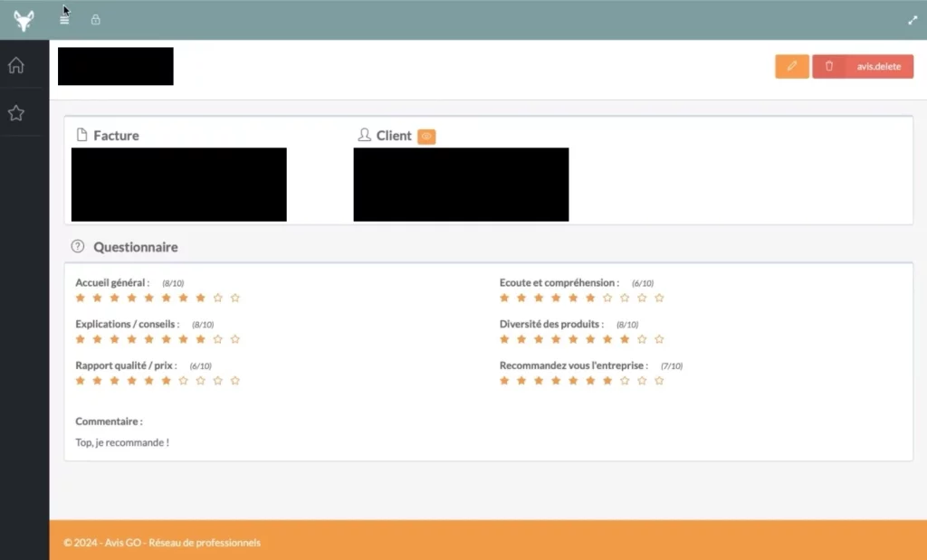Click the Questionnaire heading
927x560 pixels.
(x=136, y=247)
